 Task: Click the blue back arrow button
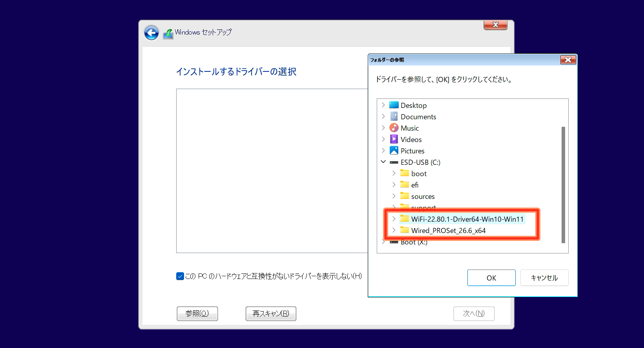pyautogui.click(x=151, y=33)
